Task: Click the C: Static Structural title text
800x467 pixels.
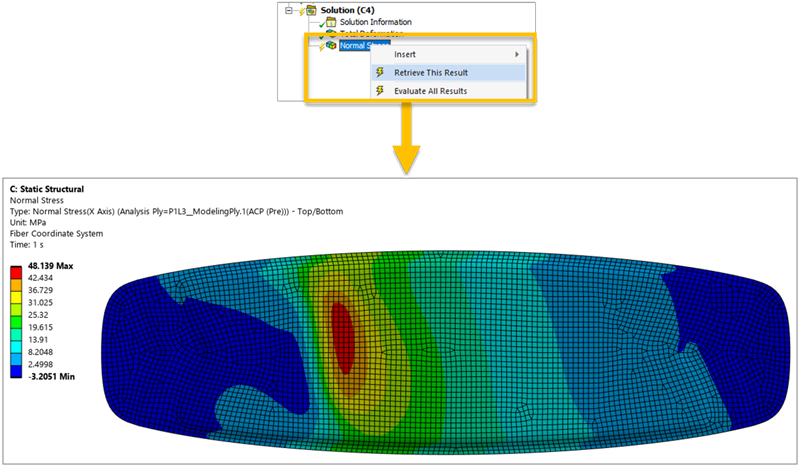Action: pos(46,189)
